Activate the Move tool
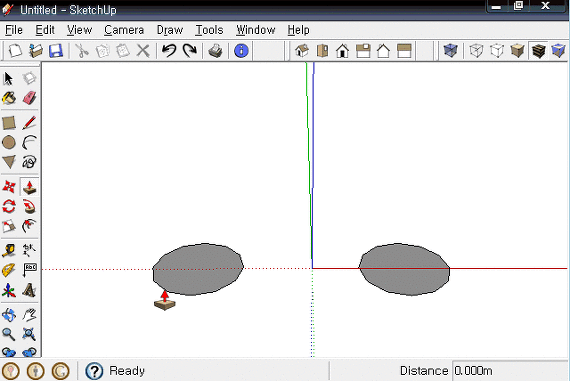This screenshot has height=381, width=570. point(8,187)
